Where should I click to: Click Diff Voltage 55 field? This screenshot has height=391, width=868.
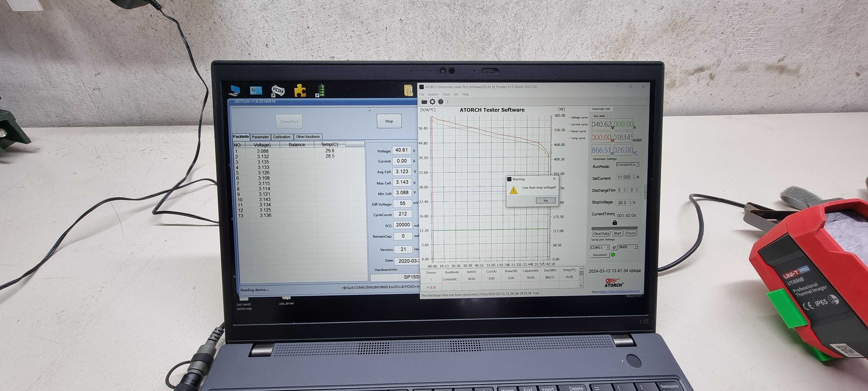[x=402, y=204]
